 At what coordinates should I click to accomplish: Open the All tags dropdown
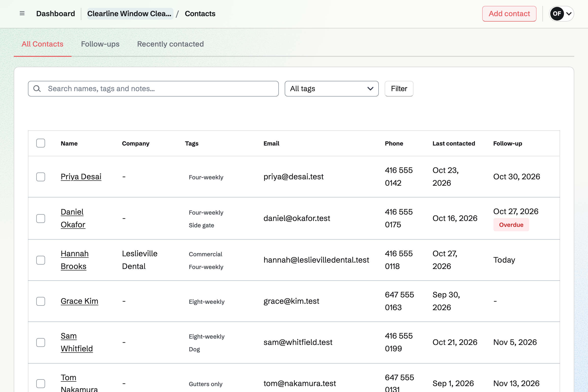pos(331,88)
